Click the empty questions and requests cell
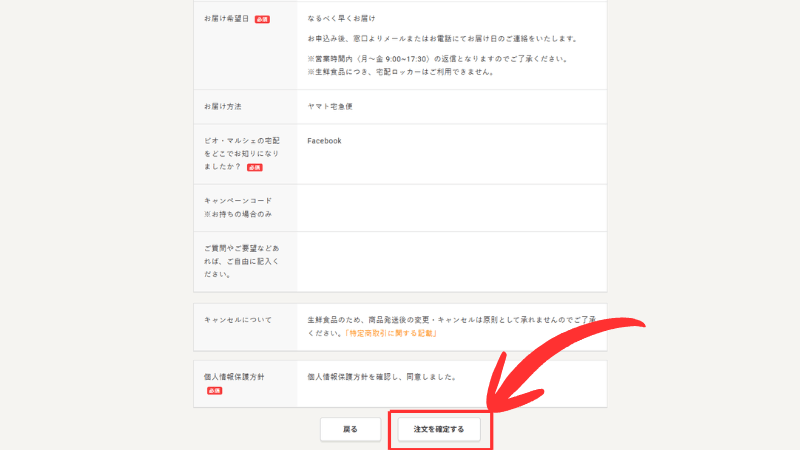The height and width of the screenshot is (450, 800). [450, 259]
